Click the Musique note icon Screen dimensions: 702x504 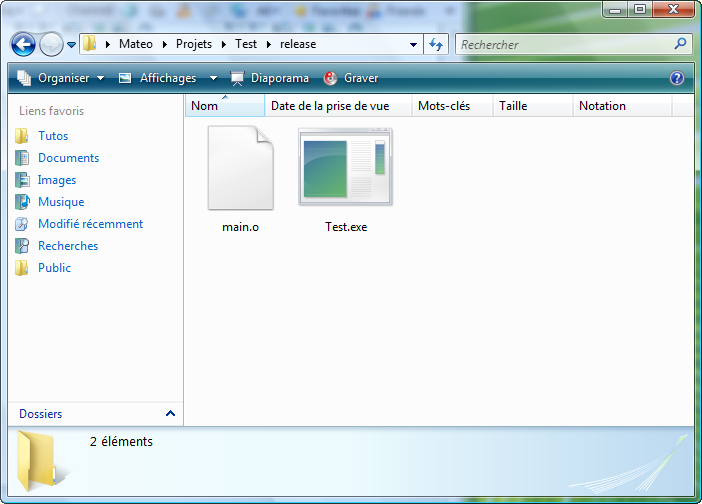[x=22, y=202]
